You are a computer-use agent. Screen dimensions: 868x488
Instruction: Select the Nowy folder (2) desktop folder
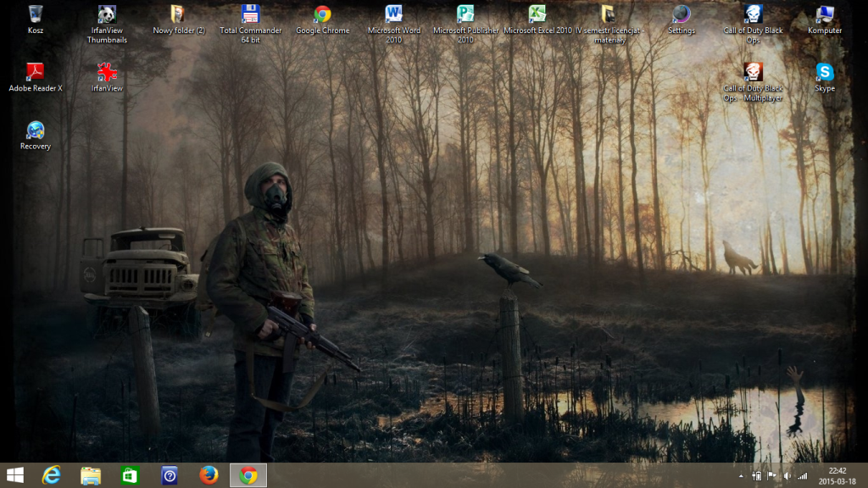pyautogui.click(x=179, y=20)
